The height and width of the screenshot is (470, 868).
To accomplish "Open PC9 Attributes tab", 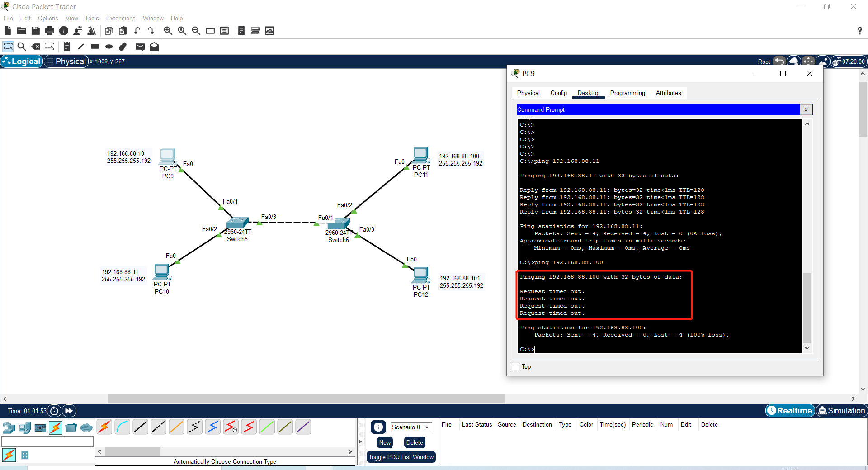I will tap(668, 93).
